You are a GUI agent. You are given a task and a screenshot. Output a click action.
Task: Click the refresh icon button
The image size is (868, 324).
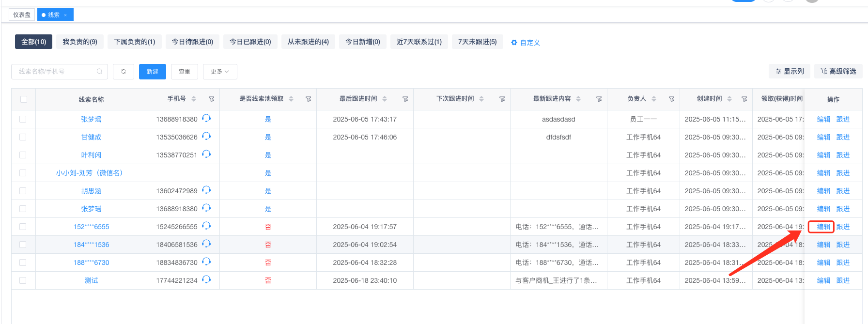click(x=124, y=72)
